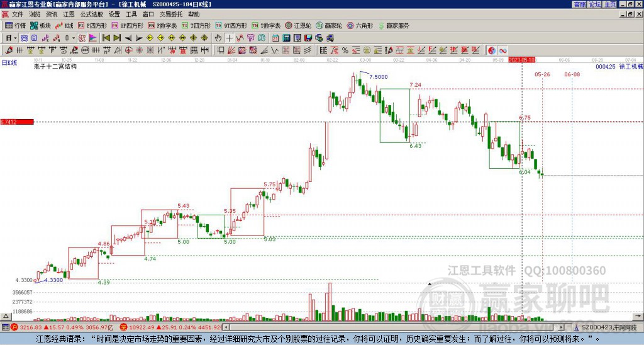Select the hand pan tool
Viewport: 644px width, 345px height.
coord(218,38)
